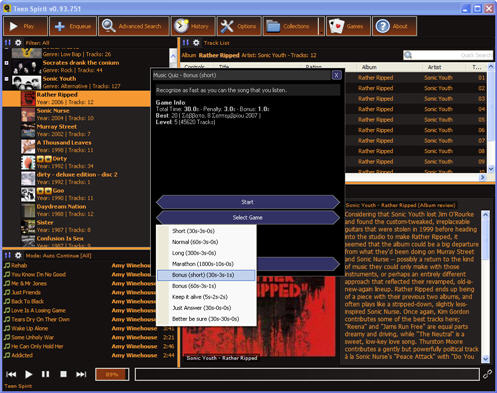Click the Start button in Music Quiz
The height and width of the screenshot is (393, 497).
[x=248, y=202]
